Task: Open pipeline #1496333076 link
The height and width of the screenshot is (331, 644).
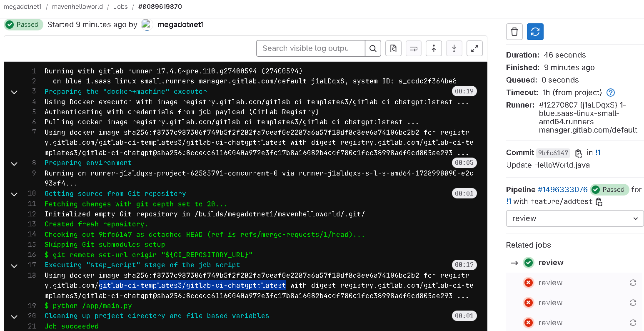Action: tap(562, 190)
